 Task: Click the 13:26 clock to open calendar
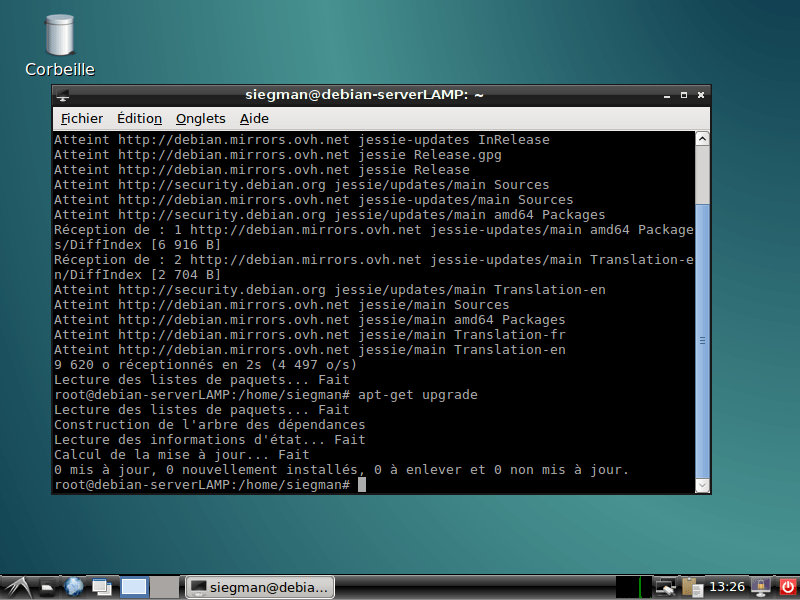(x=727, y=587)
